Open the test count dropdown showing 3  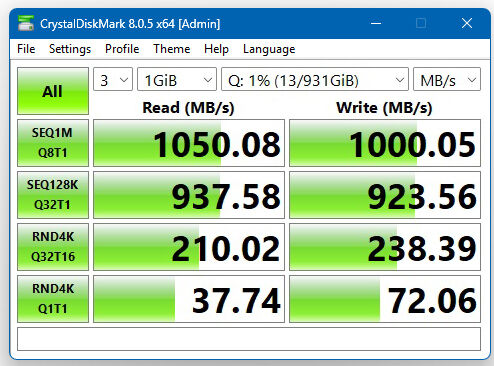pyautogui.click(x=113, y=79)
